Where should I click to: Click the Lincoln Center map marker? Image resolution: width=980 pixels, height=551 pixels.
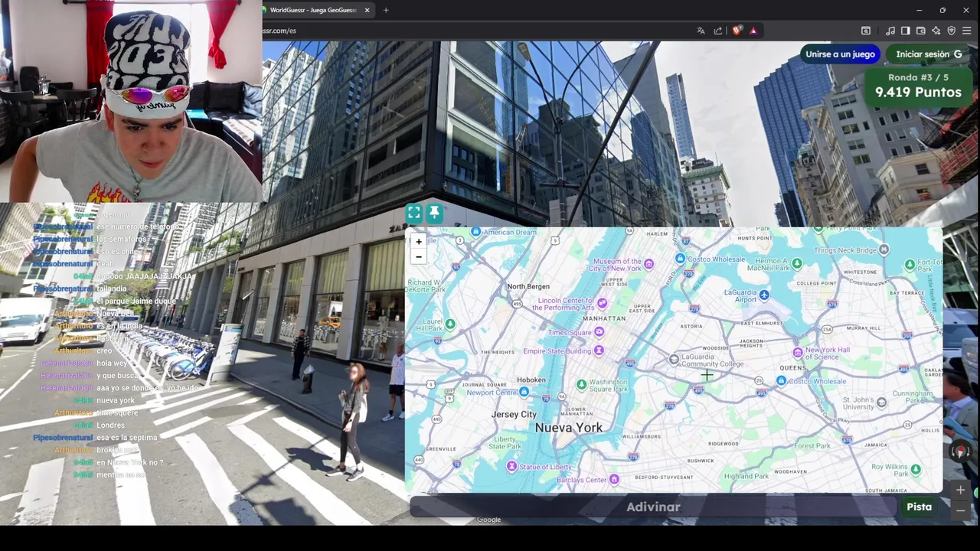click(x=603, y=303)
